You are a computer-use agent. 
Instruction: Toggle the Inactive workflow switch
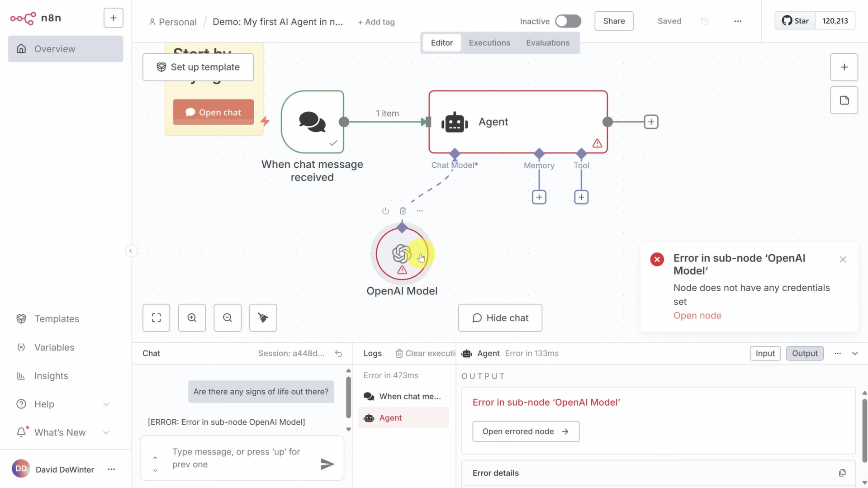[x=568, y=21]
